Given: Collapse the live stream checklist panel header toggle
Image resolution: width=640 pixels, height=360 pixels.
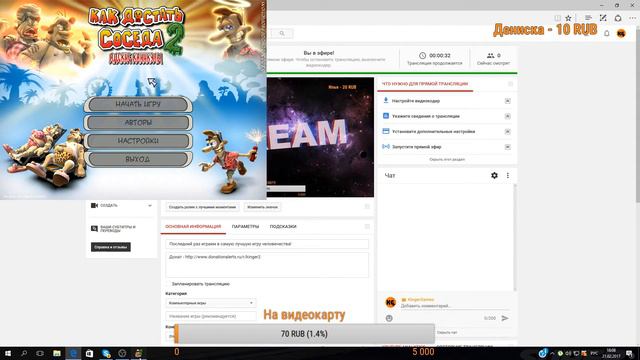Looking at the screenshot, I should coord(510,84).
